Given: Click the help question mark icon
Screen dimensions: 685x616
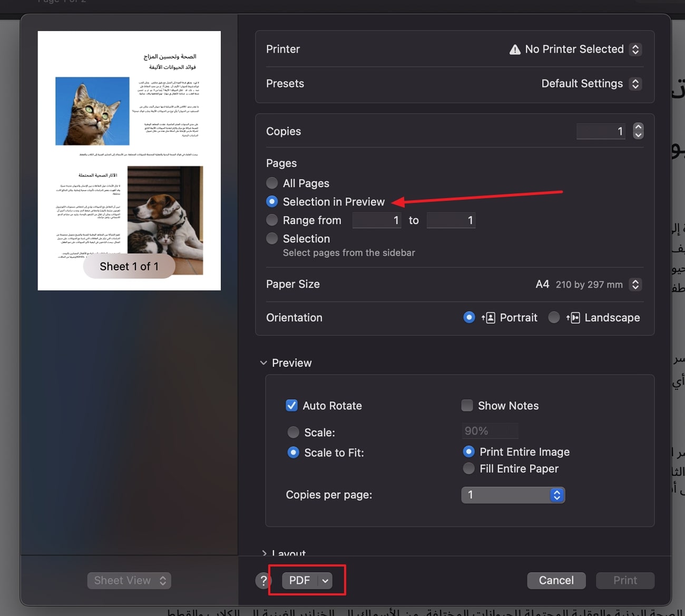Looking at the screenshot, I should tap(263, 580).
